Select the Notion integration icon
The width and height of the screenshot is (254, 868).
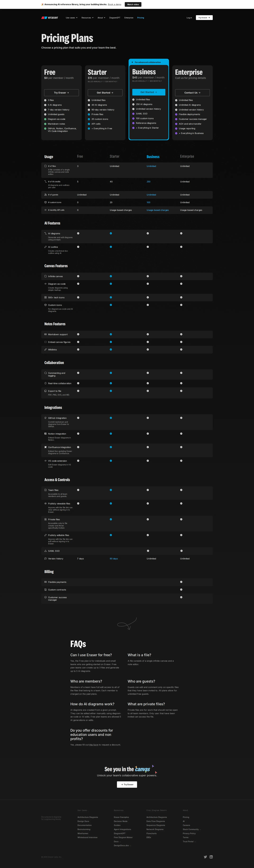46,434
